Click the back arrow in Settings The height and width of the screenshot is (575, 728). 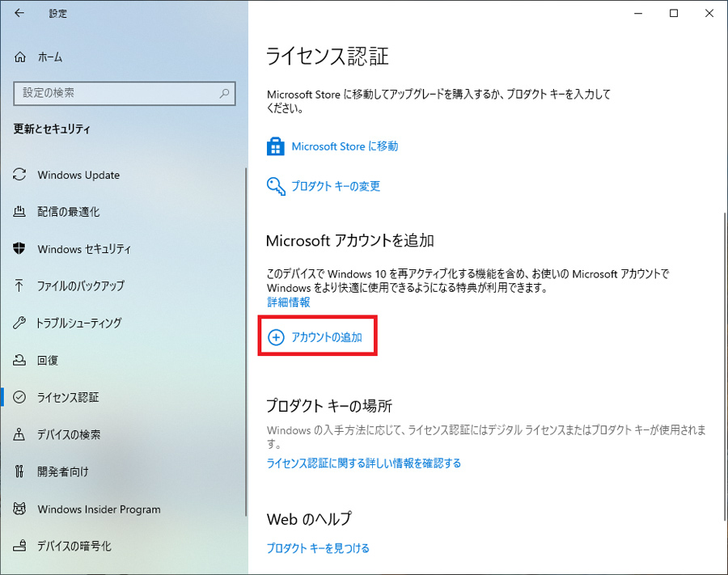[19, 13]
